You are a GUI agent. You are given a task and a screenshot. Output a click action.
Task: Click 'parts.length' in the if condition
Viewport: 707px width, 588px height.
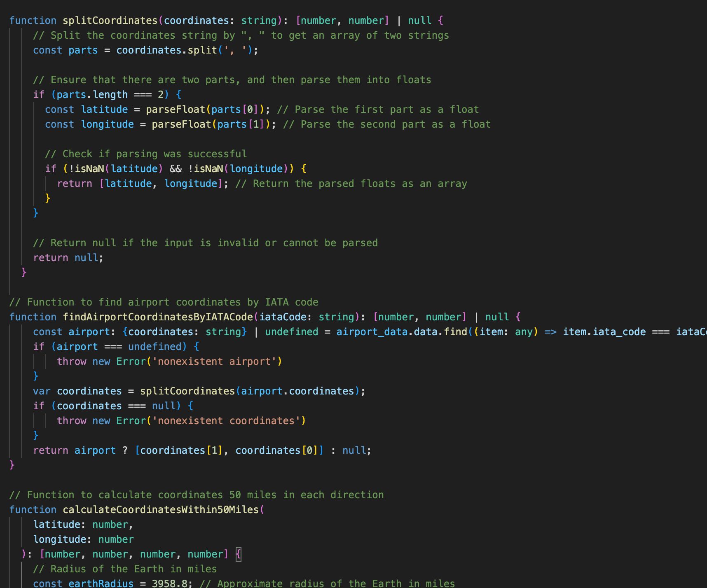(x=92, y=95)
